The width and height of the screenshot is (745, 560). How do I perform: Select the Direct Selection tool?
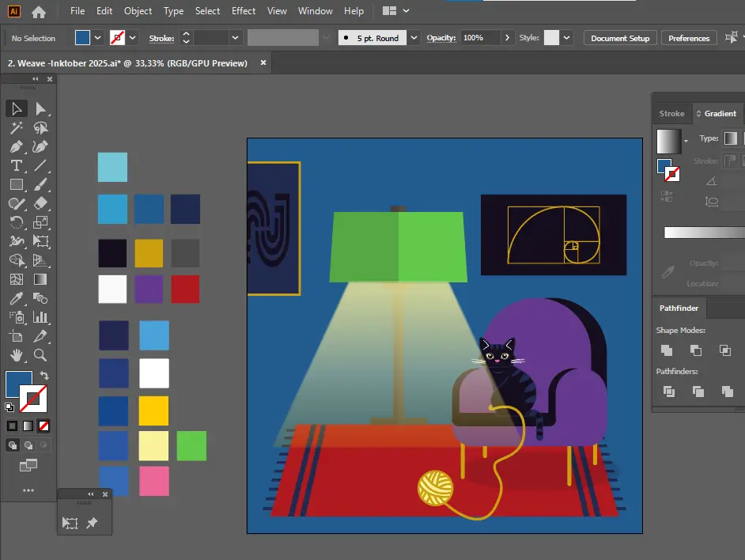click(x=40, y=109)
